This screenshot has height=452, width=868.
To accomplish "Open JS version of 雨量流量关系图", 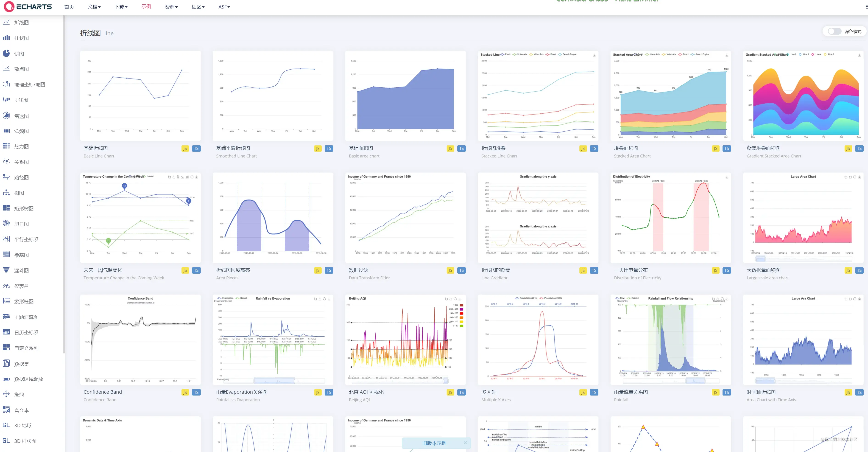I will [x=715, y=392].
